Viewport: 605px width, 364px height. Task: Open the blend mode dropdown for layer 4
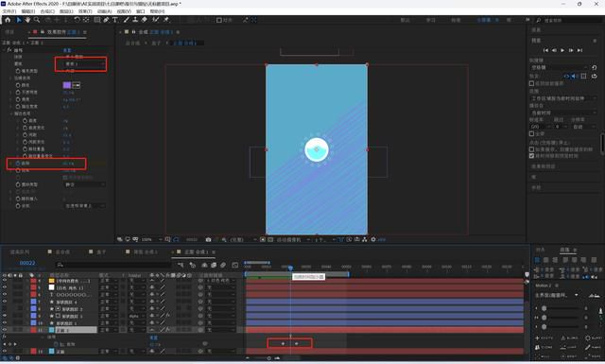109,281
